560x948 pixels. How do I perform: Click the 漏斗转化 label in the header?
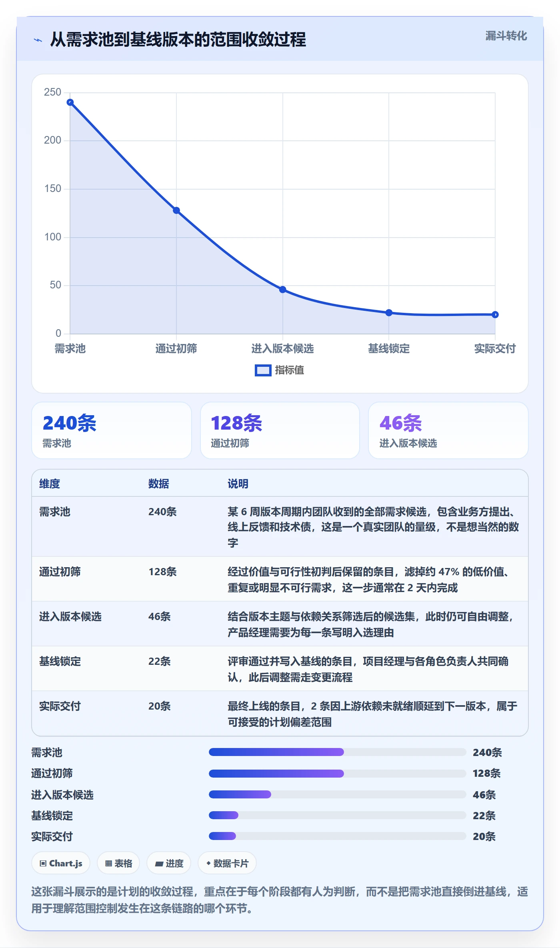pos(506,36)
